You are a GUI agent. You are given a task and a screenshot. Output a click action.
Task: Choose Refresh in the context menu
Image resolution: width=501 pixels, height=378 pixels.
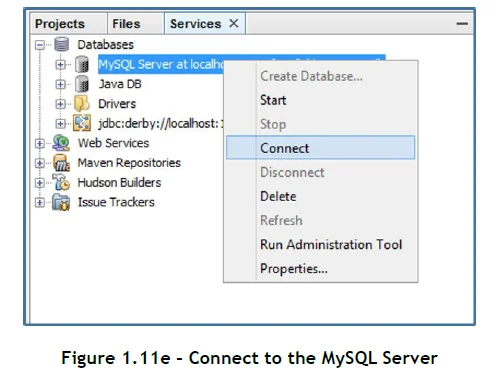321,220
